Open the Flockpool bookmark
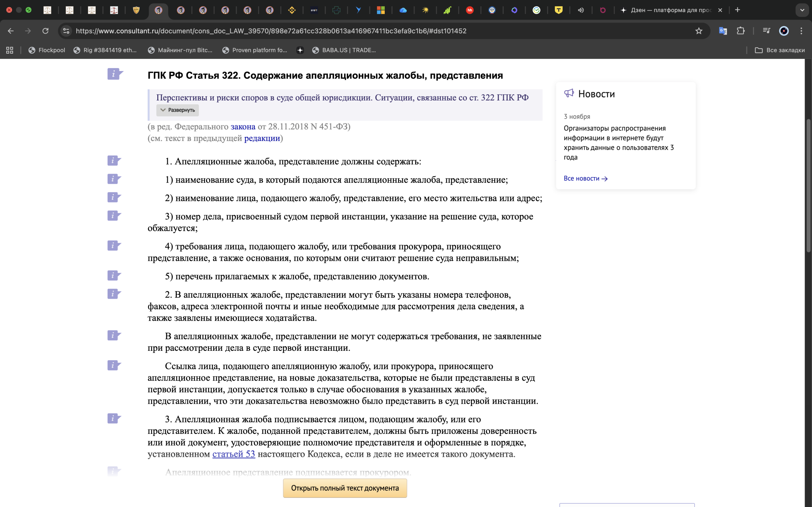The image size is (812, 507). [47, 50]
